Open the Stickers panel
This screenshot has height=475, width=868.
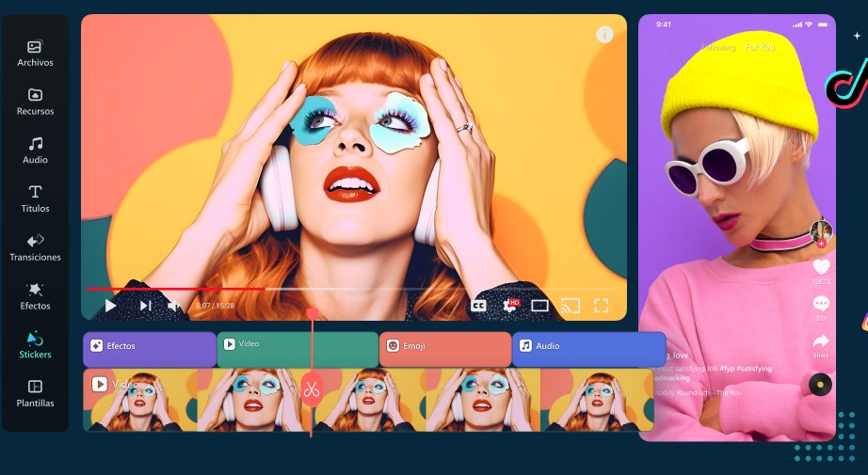click(35, 345)
